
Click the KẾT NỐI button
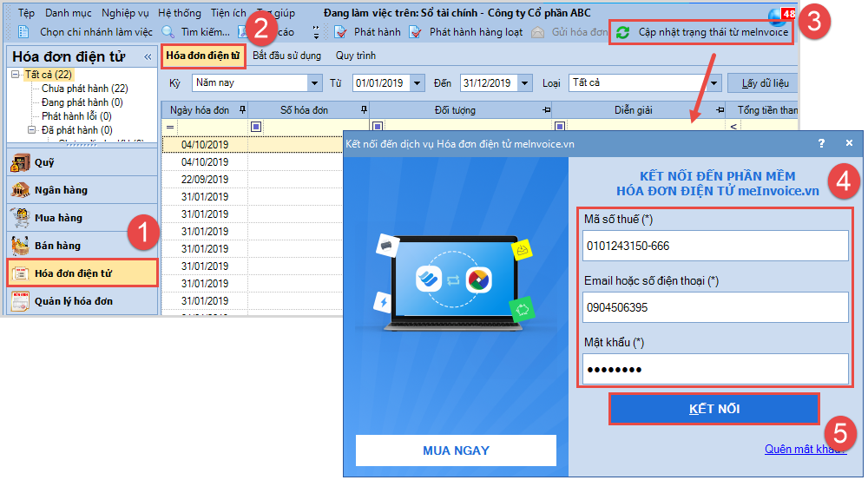[x=713, y=409]
